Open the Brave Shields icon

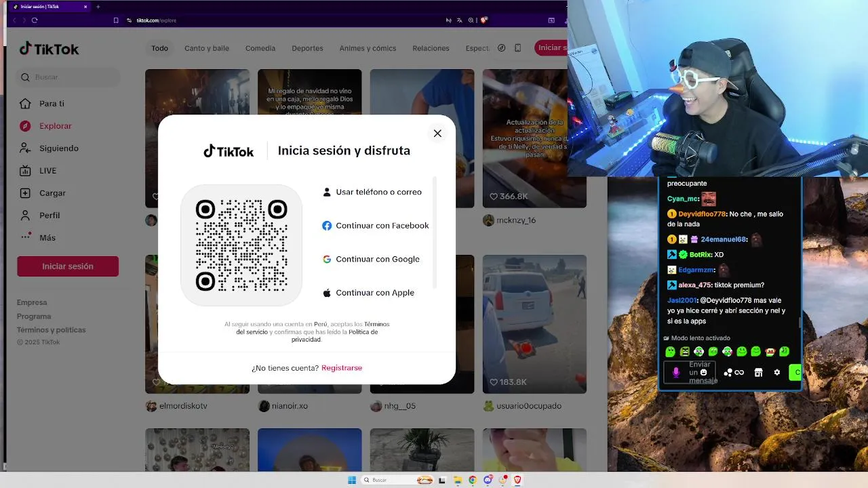coord(484,20)
